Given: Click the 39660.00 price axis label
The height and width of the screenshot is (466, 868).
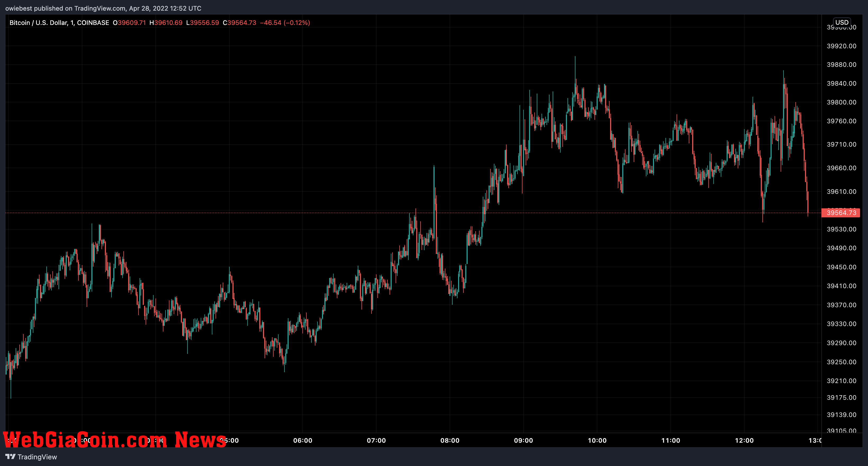Looking at the screenshot, I should point(841,168).
